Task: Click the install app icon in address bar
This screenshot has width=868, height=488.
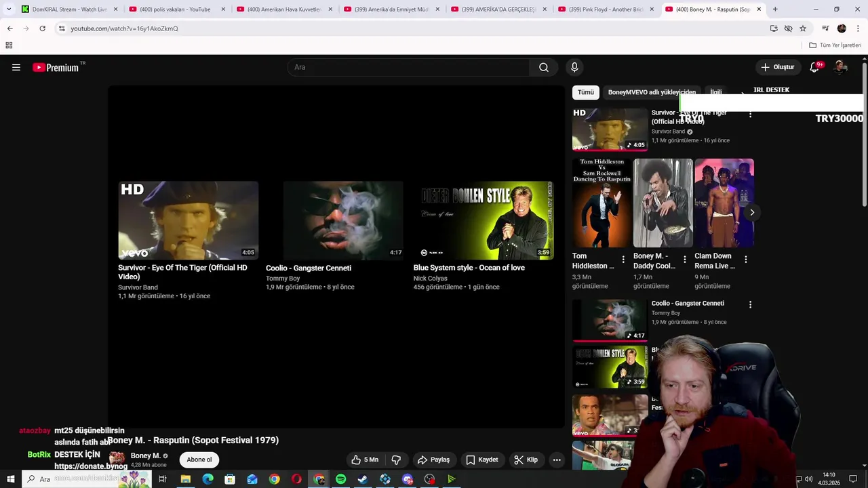Action: [x=774, y=28]
